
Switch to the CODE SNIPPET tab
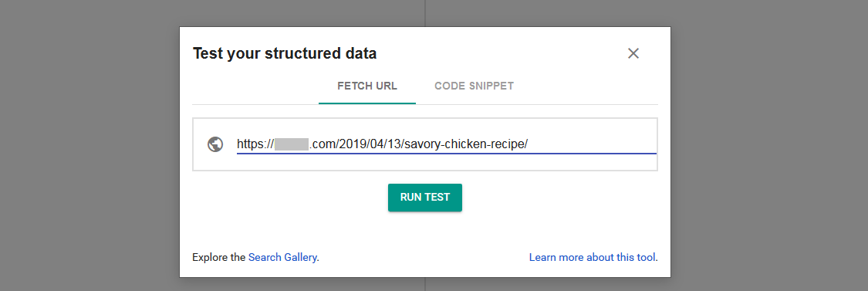(474, 86)
